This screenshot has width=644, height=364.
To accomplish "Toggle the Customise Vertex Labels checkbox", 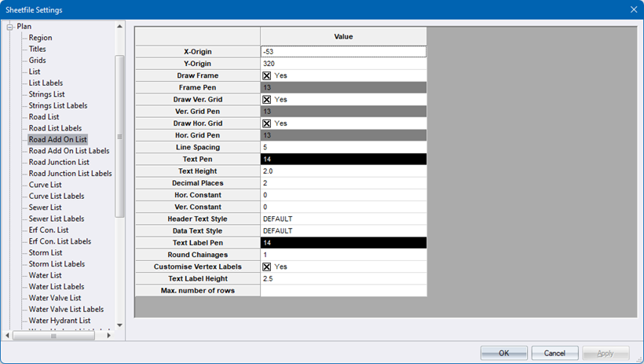I will pyautogui.click(x=267, y=267).
